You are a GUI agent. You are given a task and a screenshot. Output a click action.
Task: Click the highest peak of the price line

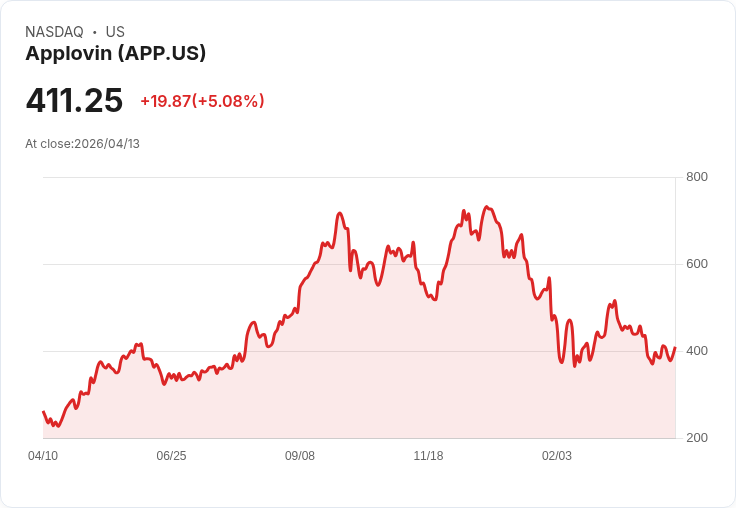(x=486, y=208)
